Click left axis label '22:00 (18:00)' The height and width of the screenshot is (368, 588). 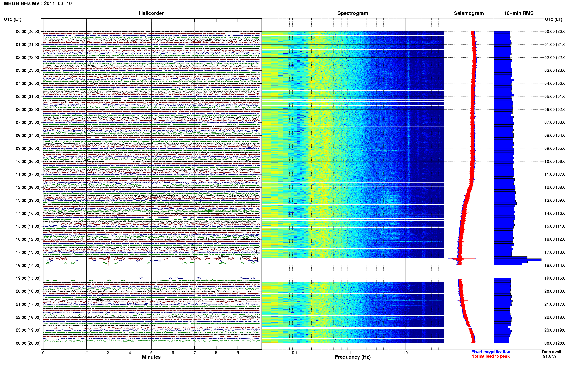[28, 317]
